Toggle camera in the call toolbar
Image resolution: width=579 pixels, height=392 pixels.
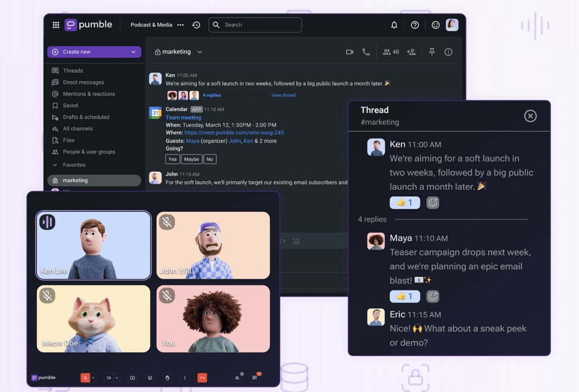click(x=109, y=378)
